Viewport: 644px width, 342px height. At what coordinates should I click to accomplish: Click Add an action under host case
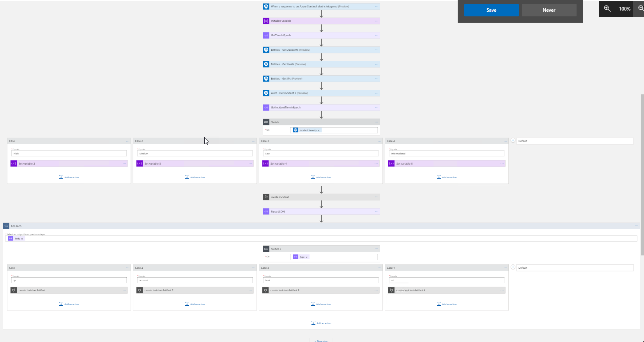(x=321, y=304)
